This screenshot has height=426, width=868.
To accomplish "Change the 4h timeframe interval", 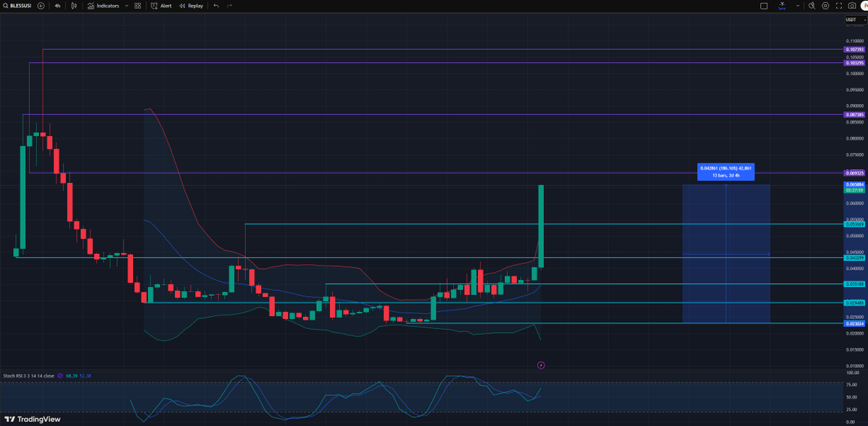I will (x=57, y=5).
